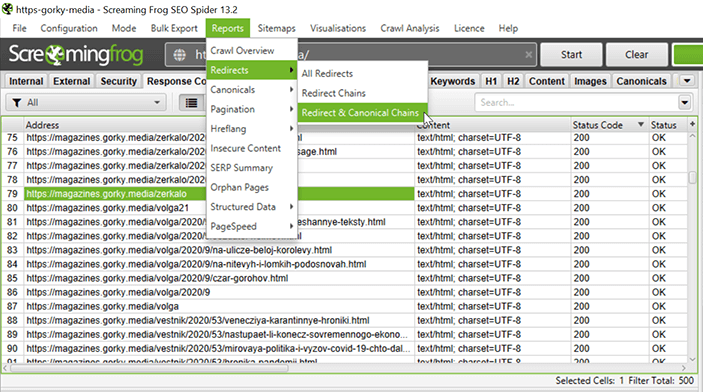Open the Bulk Export menu

coord(174,28)
